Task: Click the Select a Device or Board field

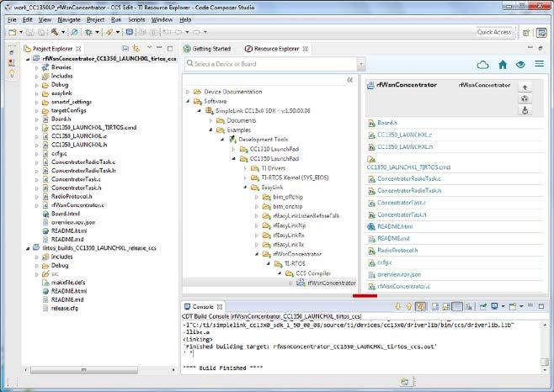Action: click(x=271, y=64)
